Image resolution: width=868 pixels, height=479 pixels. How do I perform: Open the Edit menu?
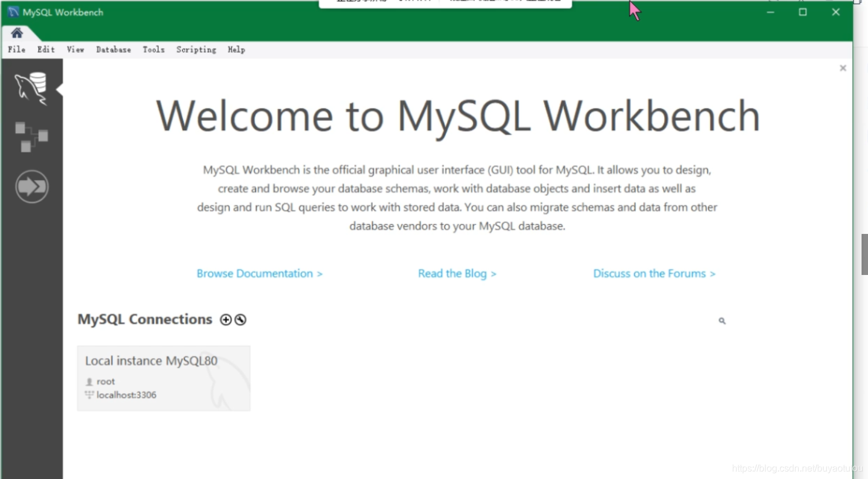coord(46,50)
